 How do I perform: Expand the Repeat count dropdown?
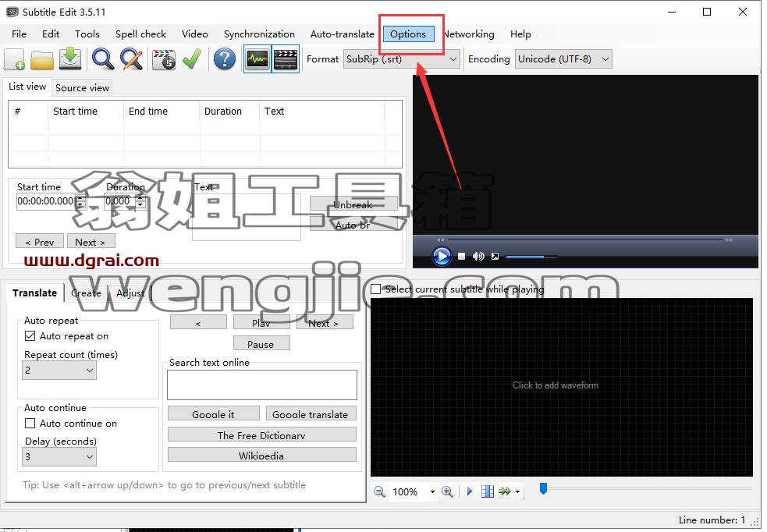coord(59,371)
